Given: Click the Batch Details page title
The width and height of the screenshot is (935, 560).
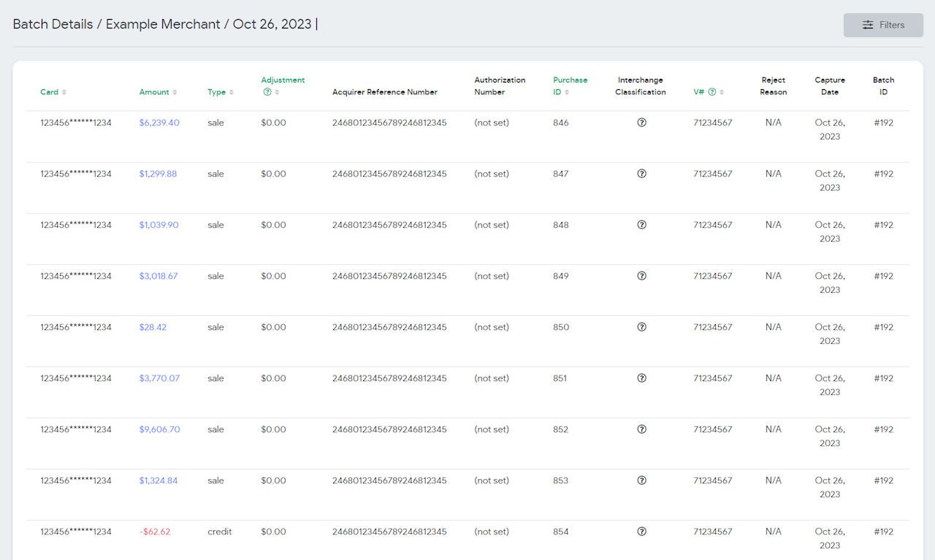Looking at the screenshot, I should pyautogui.click(x=53, y=24).
